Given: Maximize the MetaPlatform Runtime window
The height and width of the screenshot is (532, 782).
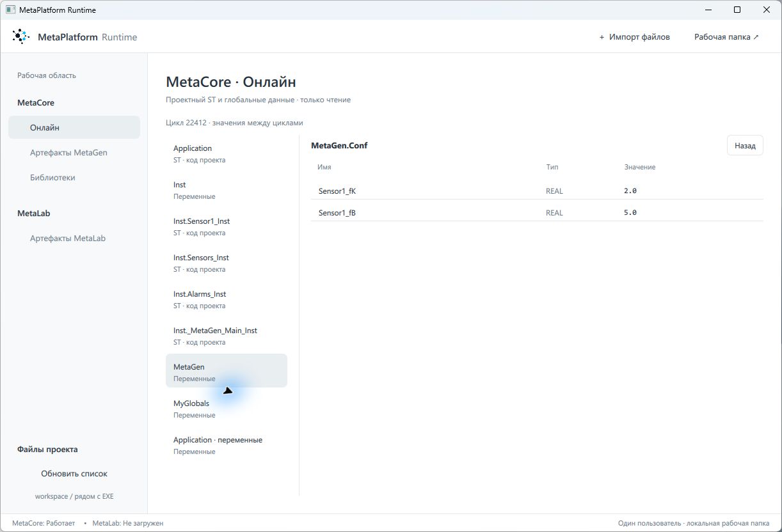Looking at the screenshot, I should point(737,10).
